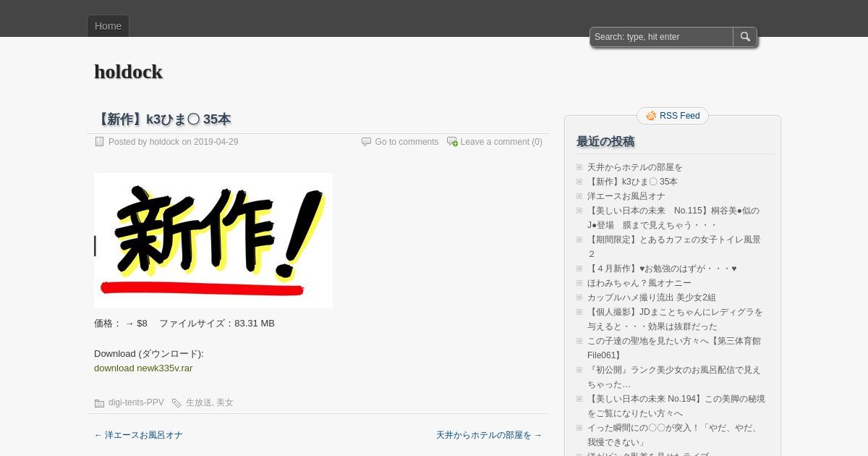Image resolution: width=868 pixels, height=456 pixels.
Task: Click the post date text 2019-04-29
Action: pyautogui.click(x=216, y=142)
